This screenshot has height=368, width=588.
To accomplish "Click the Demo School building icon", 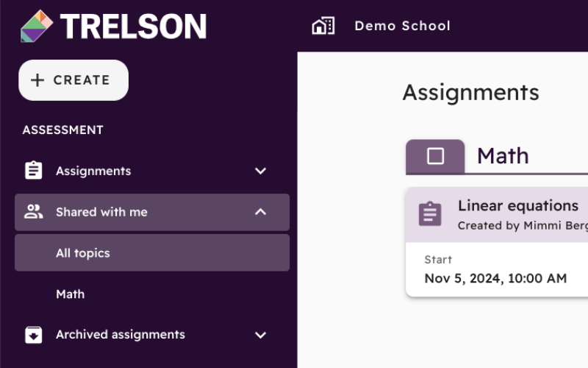I will pyautogui.click(x=323, y=26).
